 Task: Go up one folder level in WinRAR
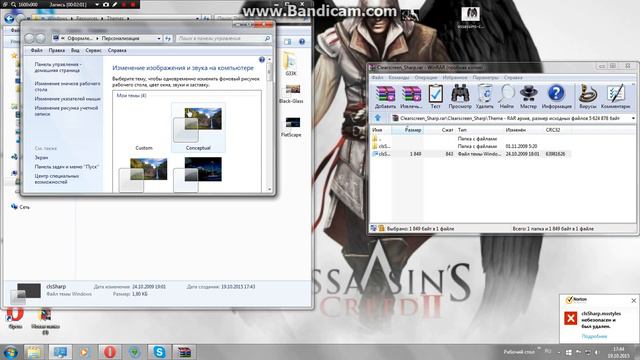pyautogui.click(x=378, y=118)
